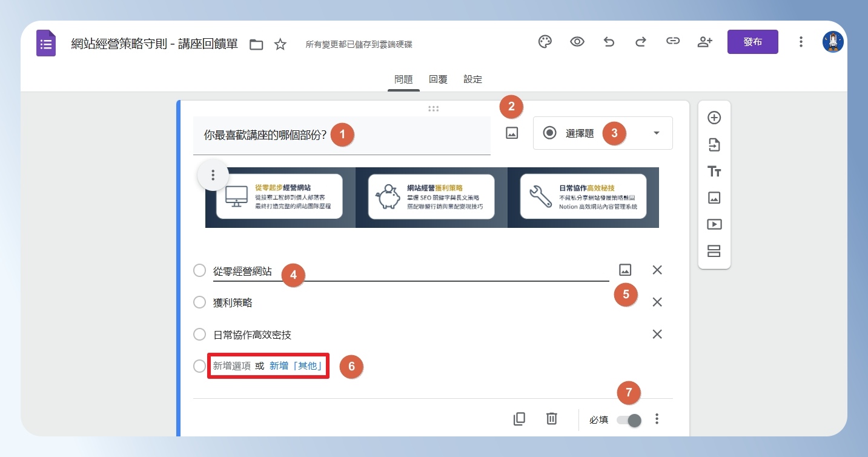Viewport: 868px width, 457px height.
Task: Import questions from the side toolbar
Action: tap(714, 144)
